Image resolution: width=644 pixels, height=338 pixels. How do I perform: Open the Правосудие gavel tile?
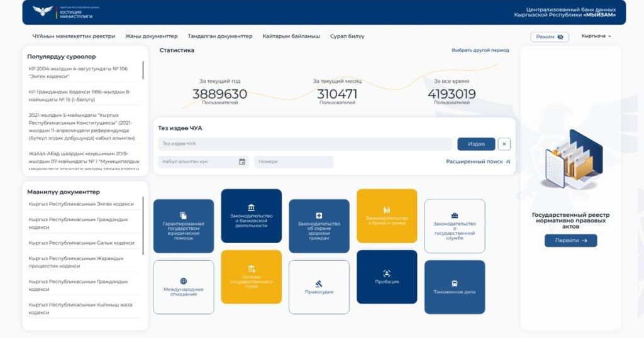(319, 287)
